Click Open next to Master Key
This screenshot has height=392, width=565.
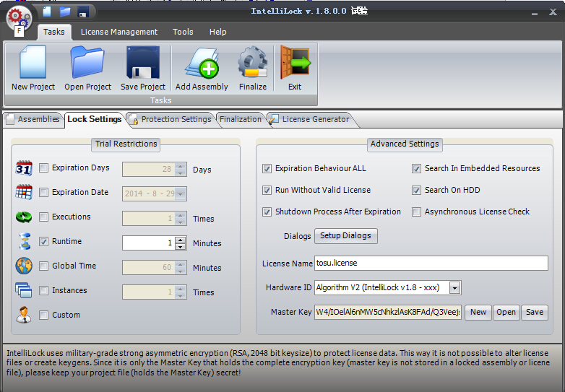(506, 312)
